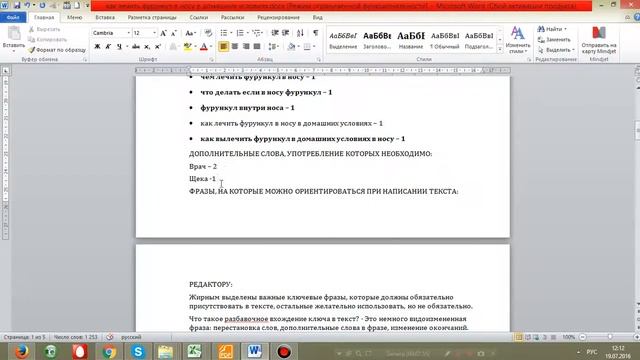Open bullet list style dropdown

(x=231, y=33)
